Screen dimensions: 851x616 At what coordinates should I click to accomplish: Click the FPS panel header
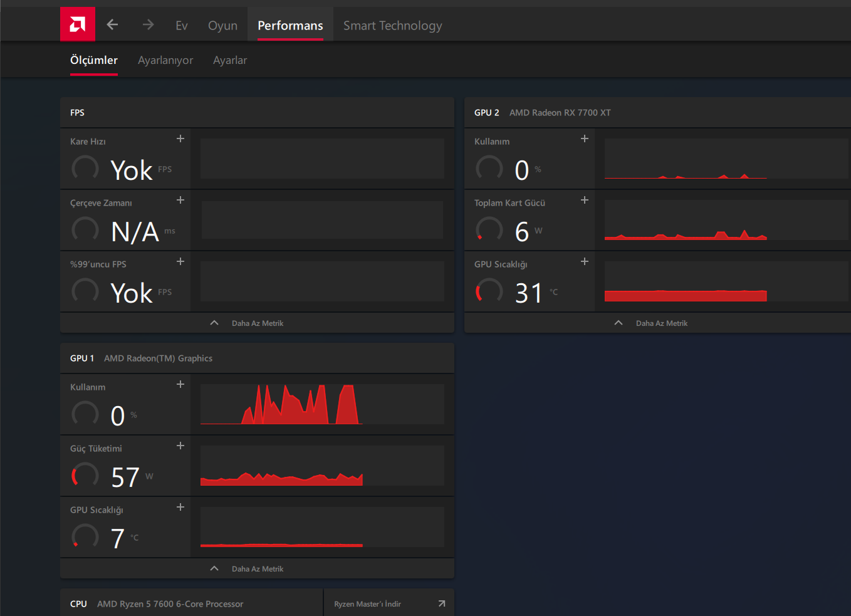pyautogui.click(x=257, y=113)
